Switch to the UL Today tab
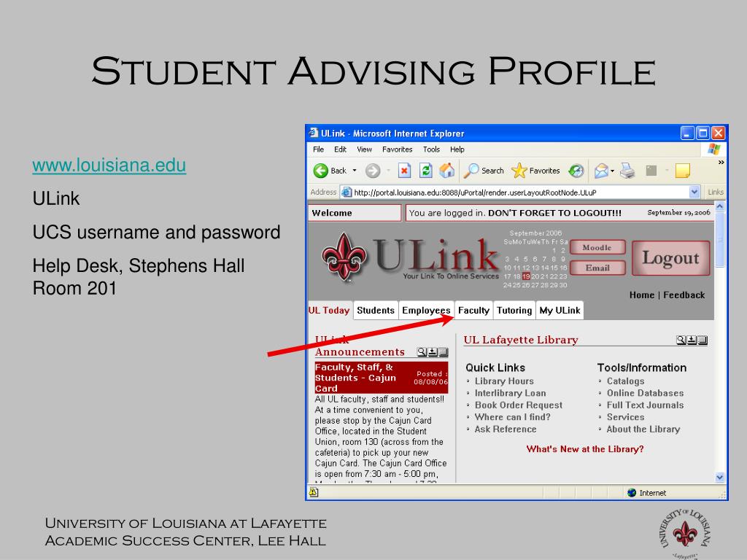Screen dimensions: 747x560 coord(329,311)
